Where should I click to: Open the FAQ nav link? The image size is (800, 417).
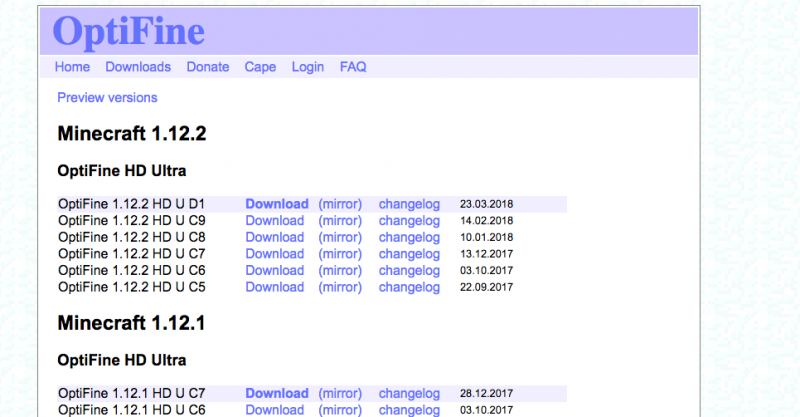click(353, 67)
